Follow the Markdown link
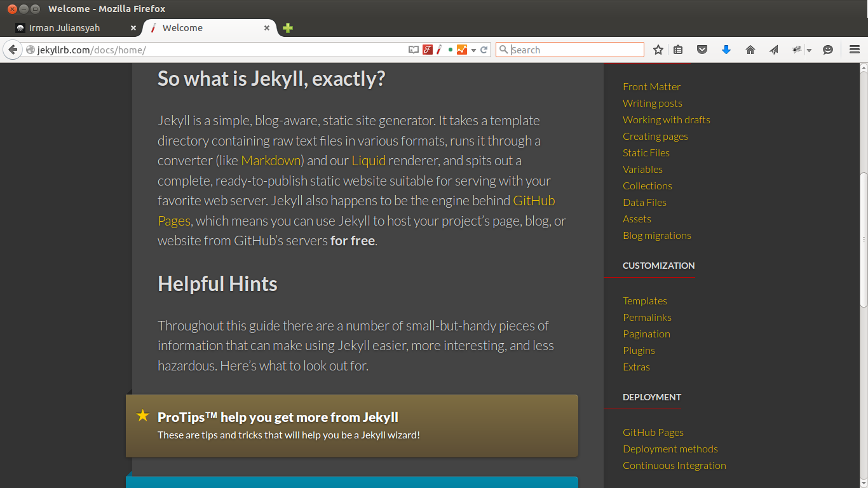Screen dimensions: 868x488 (x=270, y=160)
